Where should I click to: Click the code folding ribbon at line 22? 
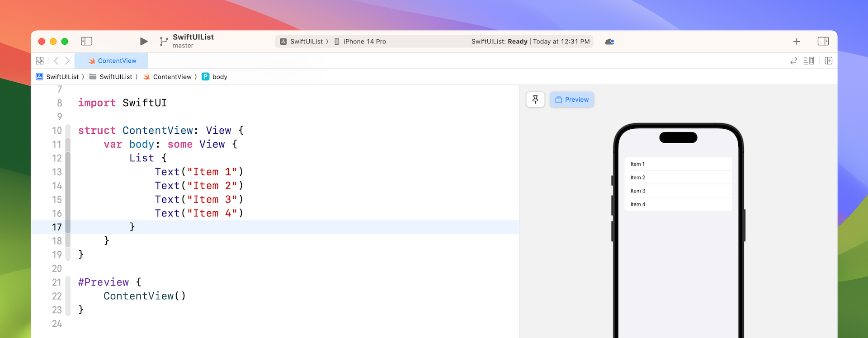tap(68, 296)
